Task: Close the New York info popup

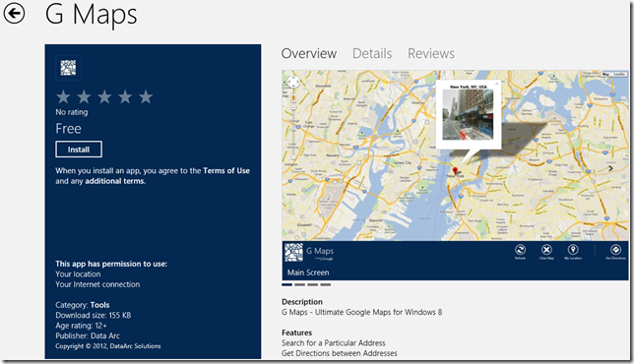Action: (497, 84)
